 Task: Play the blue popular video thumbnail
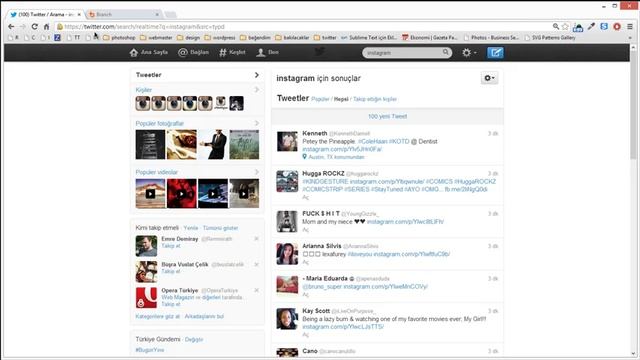[x=213, y=193]
